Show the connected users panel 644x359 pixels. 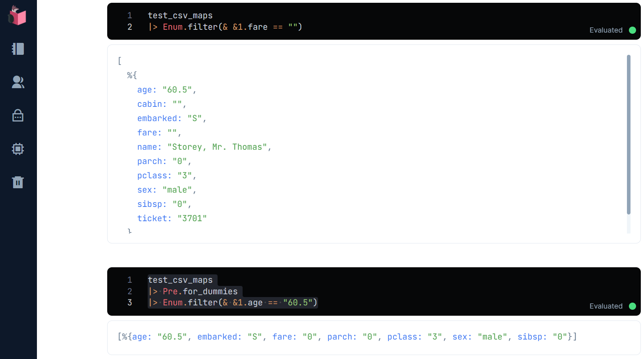click(18, 82)
